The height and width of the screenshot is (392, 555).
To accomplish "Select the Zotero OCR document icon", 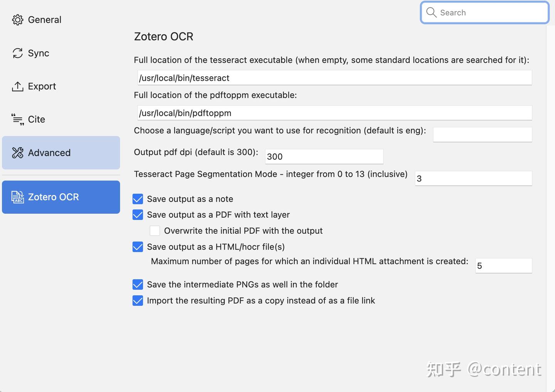I will (x=17, y=197).
